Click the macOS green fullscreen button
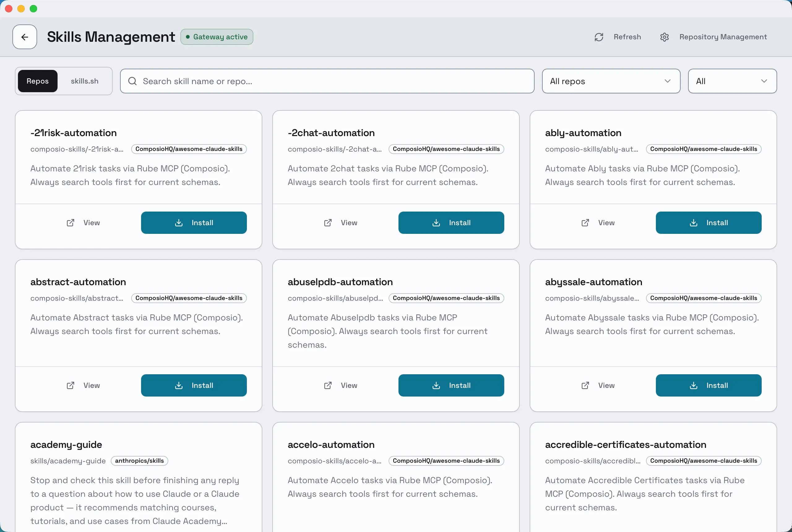792x532 pixels. point(33,8)
